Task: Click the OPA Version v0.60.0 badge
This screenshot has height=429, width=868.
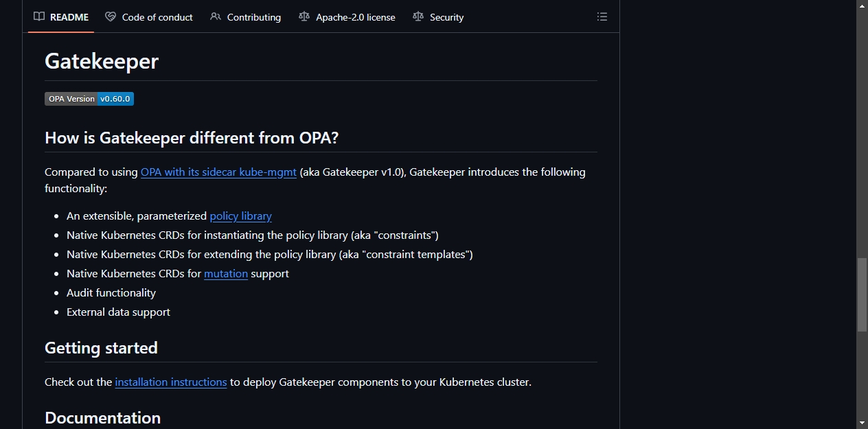Action: pyautogui.click(x=89, y=99)
